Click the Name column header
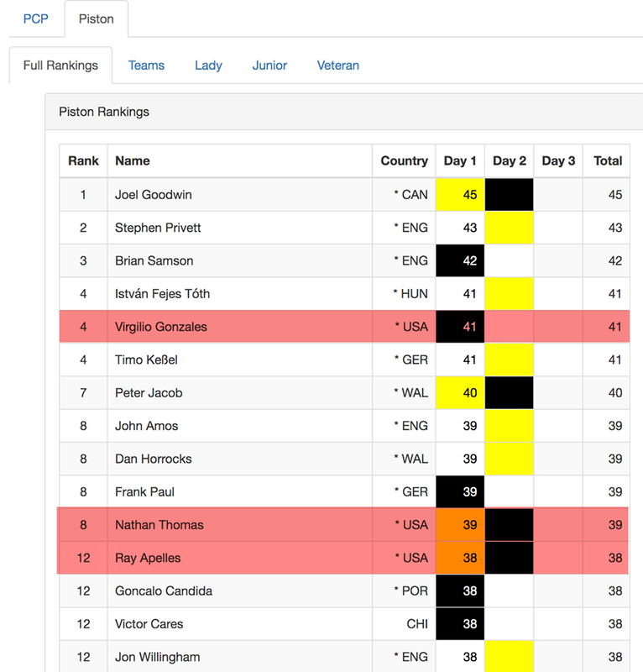The image size is (643, 672). click(x=239, y=160)
